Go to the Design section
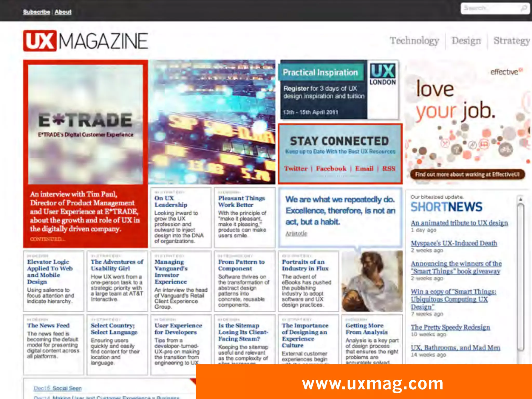 [x=466, y=41]
